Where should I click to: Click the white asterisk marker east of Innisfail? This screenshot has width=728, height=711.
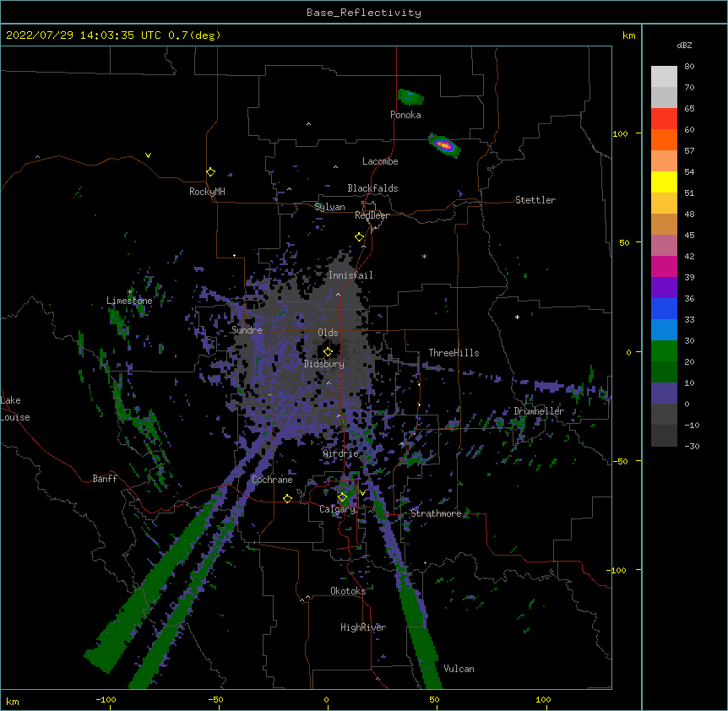[424, 256]
